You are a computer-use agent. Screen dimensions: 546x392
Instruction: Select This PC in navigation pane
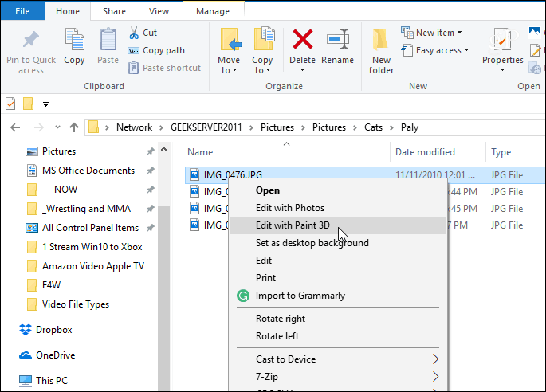pyautogui.click(x=43, y=381)
